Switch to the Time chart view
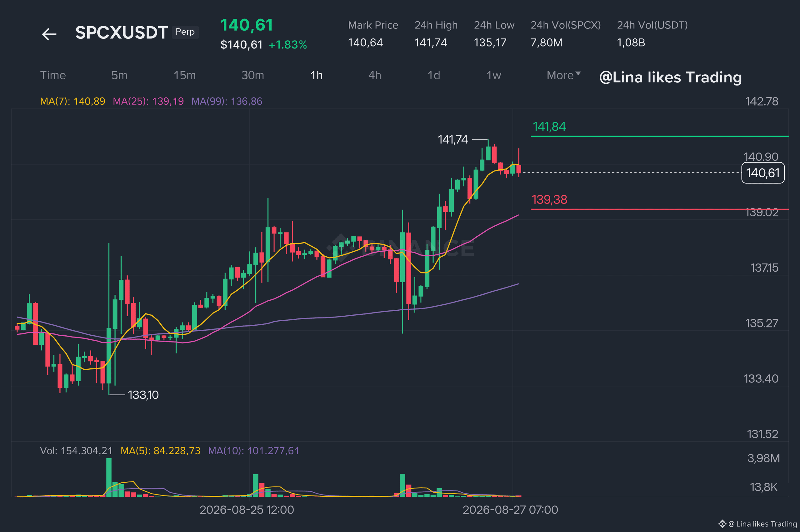 [x=53, y=75]
